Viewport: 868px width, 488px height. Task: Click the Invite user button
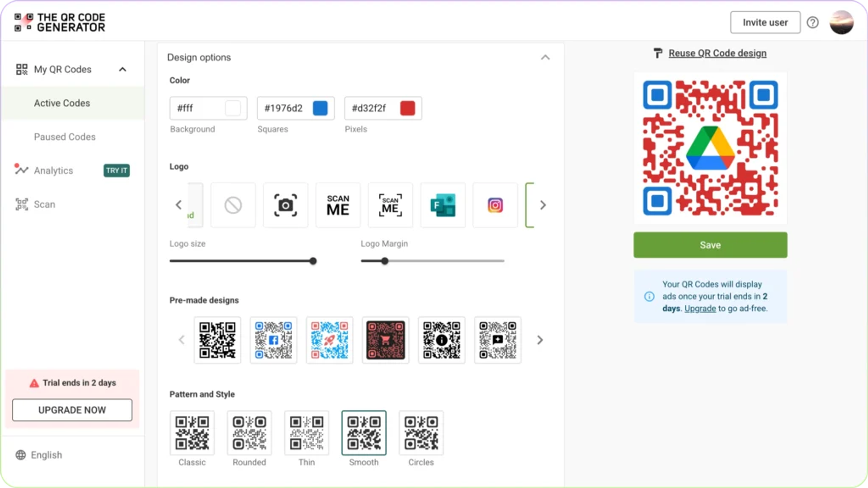[x=765, y=23]
